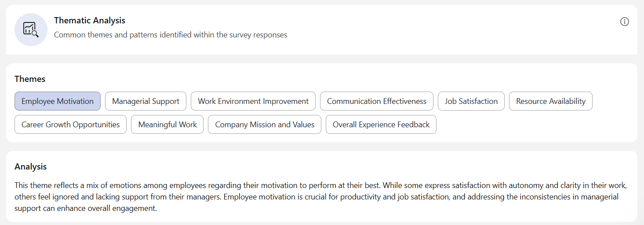Select Overall Experience Feedback theme
644x225 pixels.
pyautogui.click(x=381, y=124)
